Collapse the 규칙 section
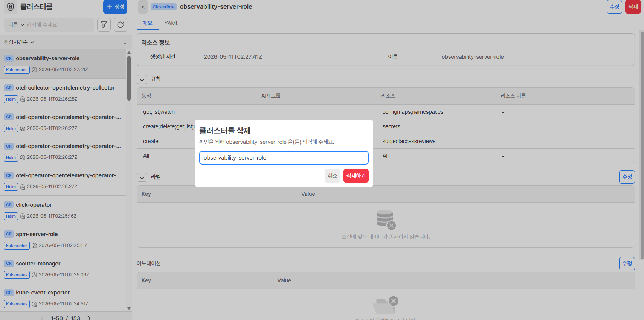 click(142, 79)
